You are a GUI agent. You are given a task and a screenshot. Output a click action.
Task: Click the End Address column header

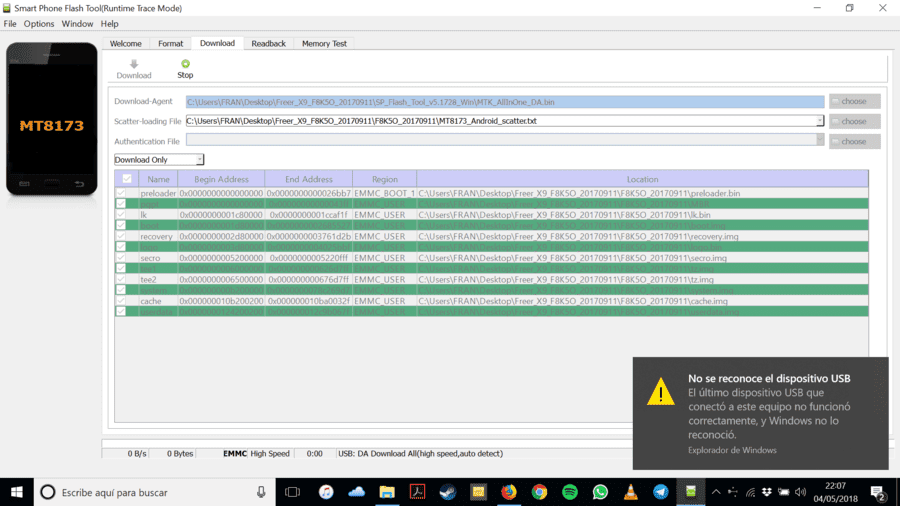[x=309, y=179]
